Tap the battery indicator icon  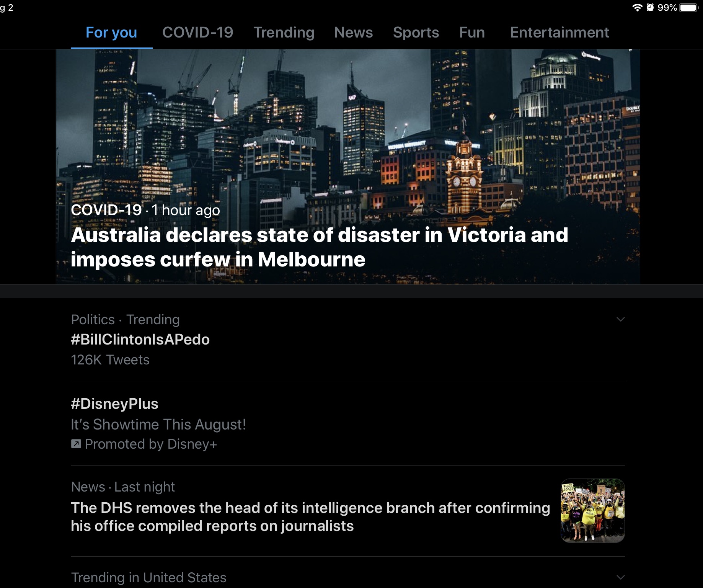(x=689, y=8)
